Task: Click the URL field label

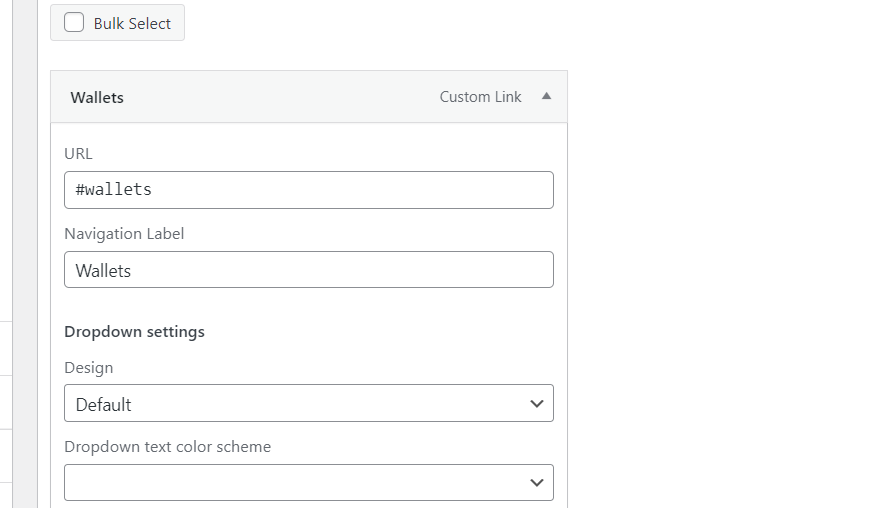Action: pos(78,153)
